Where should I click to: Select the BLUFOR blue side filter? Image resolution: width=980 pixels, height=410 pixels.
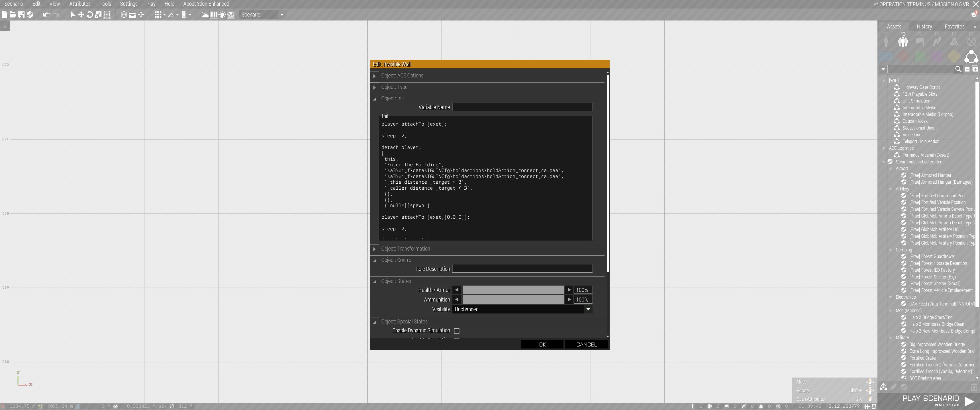886,57
